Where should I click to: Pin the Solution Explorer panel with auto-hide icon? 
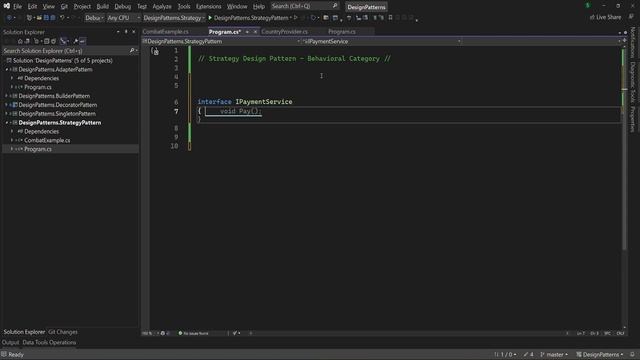[x=126, y=32]
